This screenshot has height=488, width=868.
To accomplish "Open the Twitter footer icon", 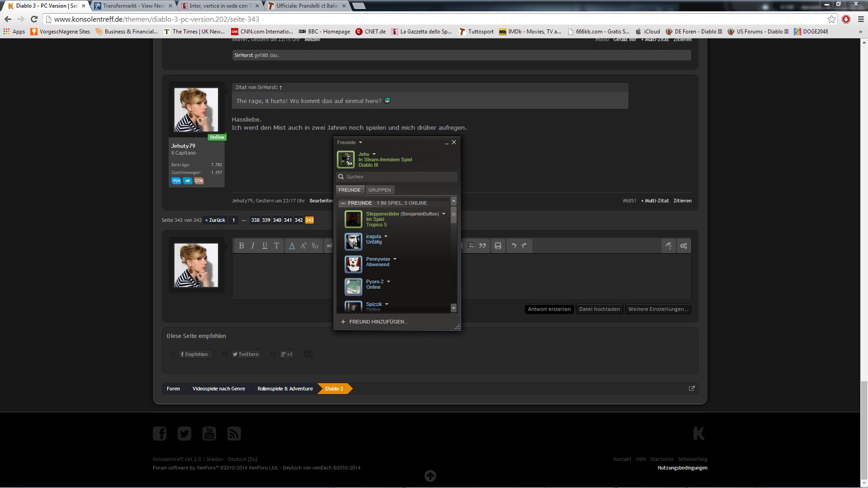I will (184, 433).
